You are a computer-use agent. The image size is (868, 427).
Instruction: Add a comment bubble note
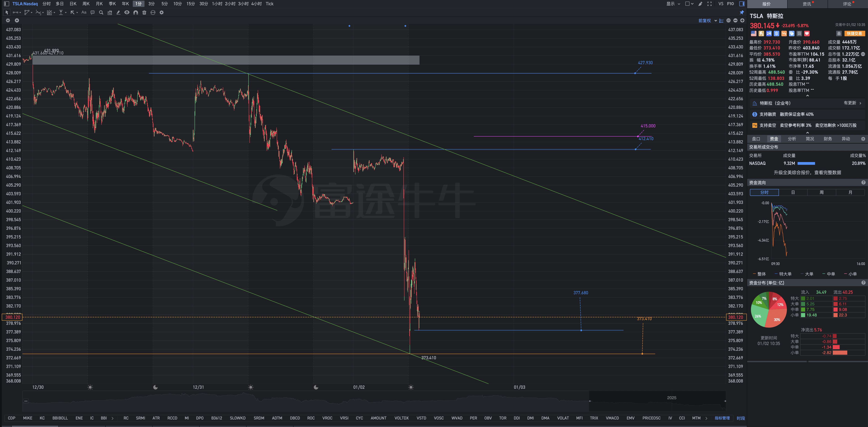click(92, 12)
